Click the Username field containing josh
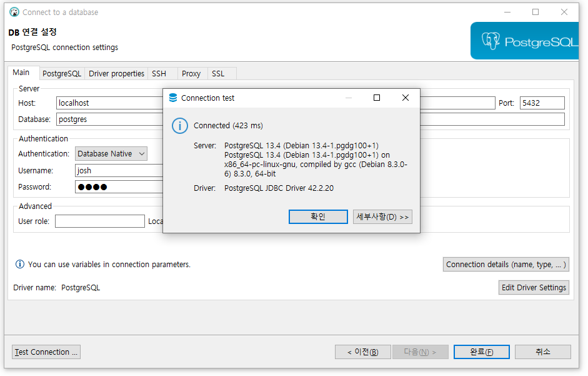 (x=119, y=171)
